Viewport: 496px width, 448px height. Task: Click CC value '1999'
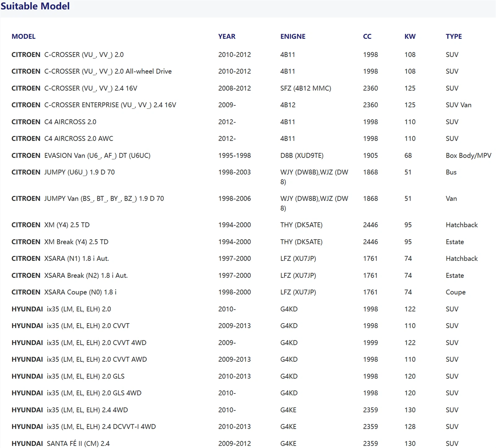coord(370,343)
